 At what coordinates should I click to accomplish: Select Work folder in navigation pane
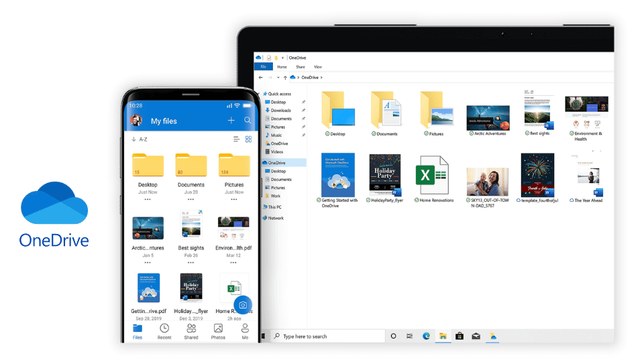coord(273,196)
